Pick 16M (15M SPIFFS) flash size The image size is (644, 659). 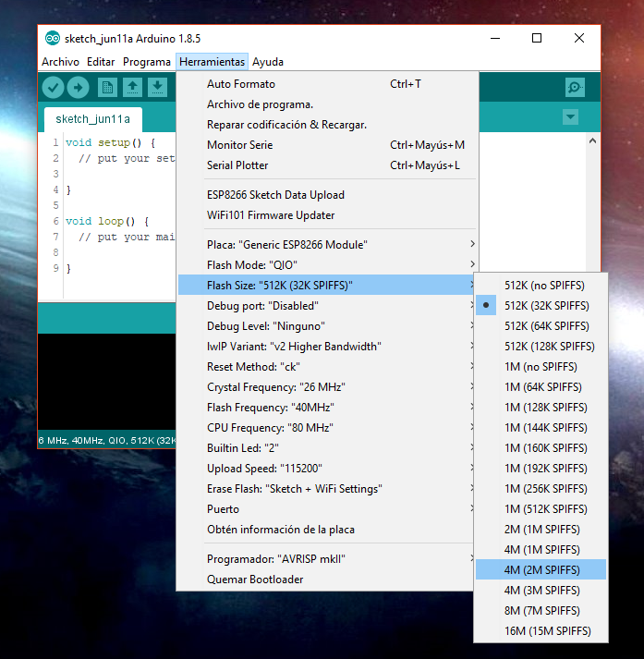541,631
